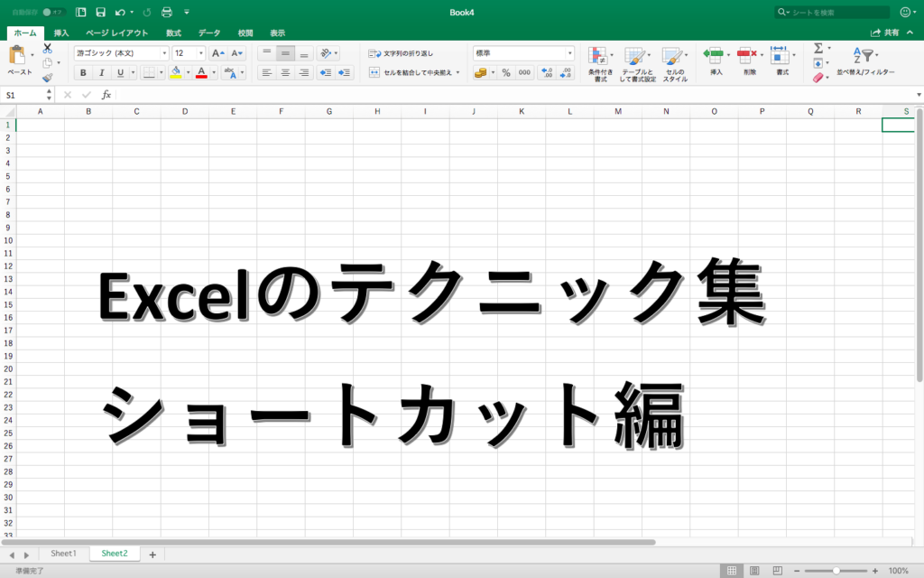Click the decrease indent icon
The width and height of the screenshot is (924, 578).
pyautogui.click(x=325, y=72)
